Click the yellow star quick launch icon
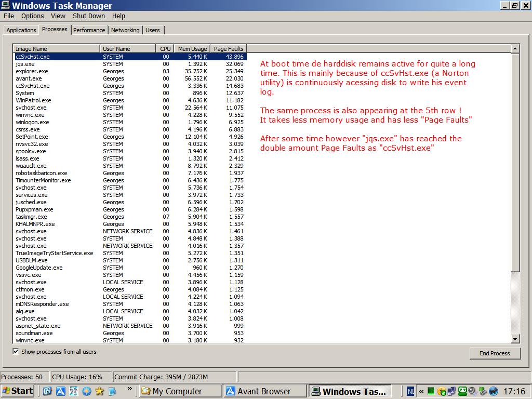Viewport: 532px width, 399px height. (x=99, y=391)
